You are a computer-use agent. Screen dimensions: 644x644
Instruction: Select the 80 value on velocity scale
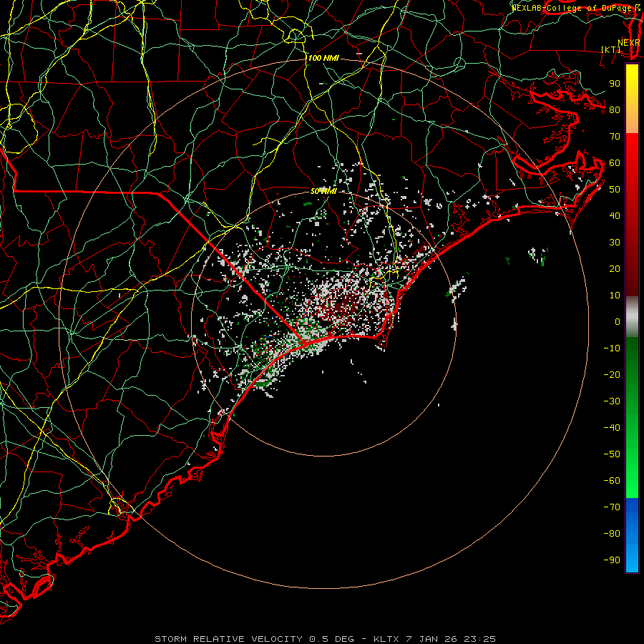615,109
